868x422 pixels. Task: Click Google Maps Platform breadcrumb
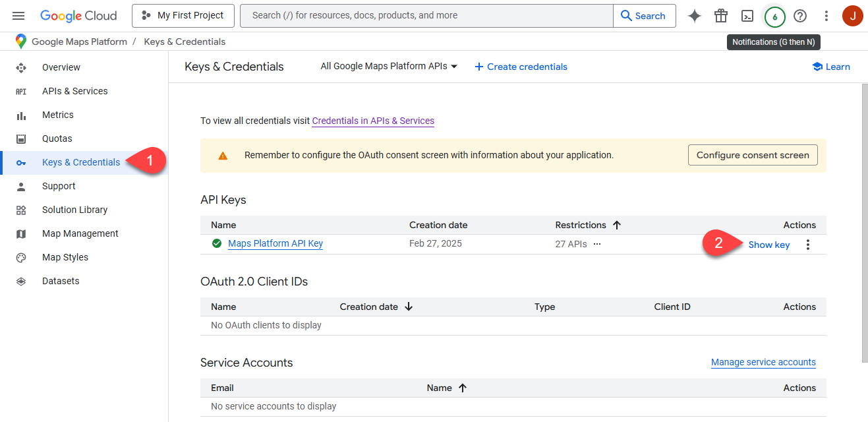(79, 42)
